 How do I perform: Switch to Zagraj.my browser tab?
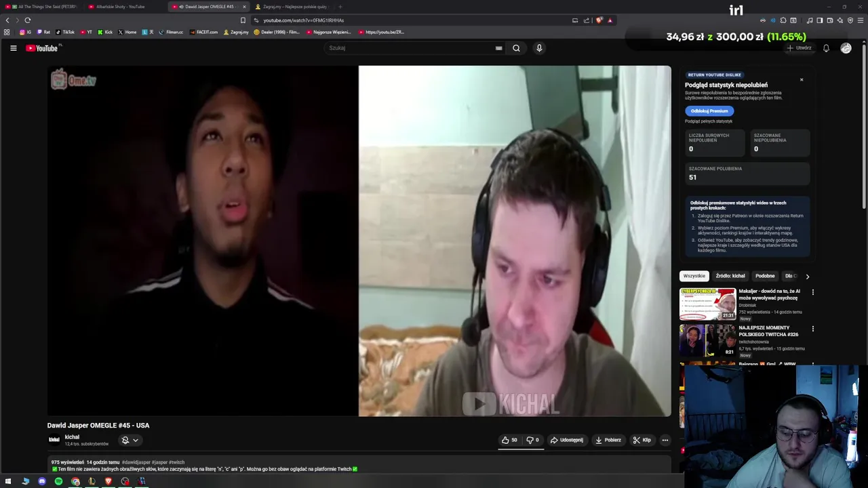point(292,7)
